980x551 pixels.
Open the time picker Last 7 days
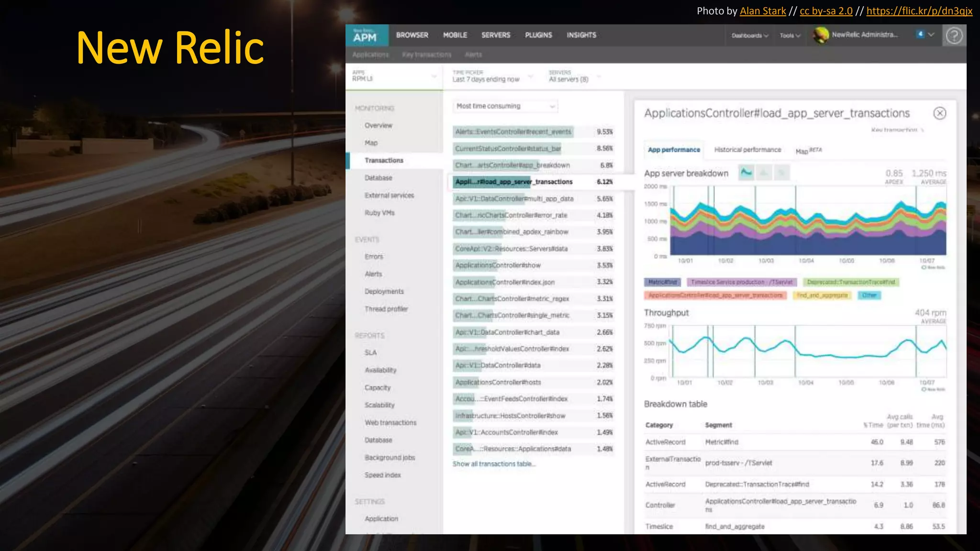(492, 76)
